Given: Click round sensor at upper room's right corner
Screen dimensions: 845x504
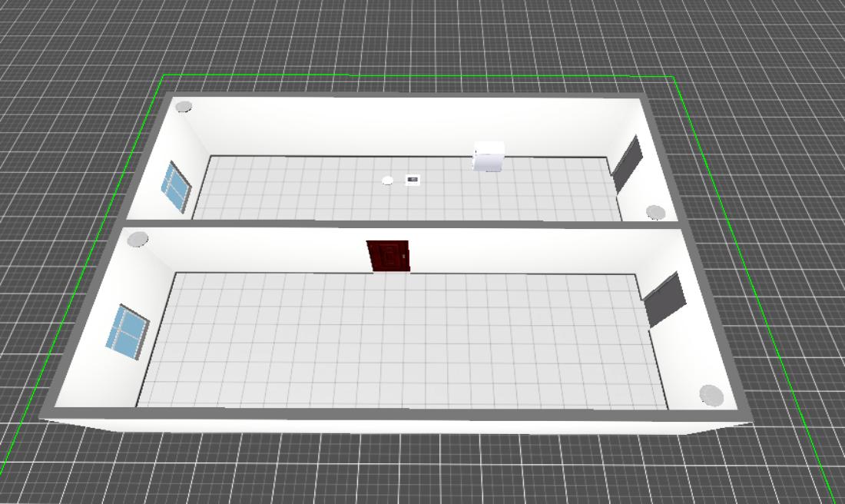Looking at the screenshot, I should pyautogui.click(x=654, y=212).
